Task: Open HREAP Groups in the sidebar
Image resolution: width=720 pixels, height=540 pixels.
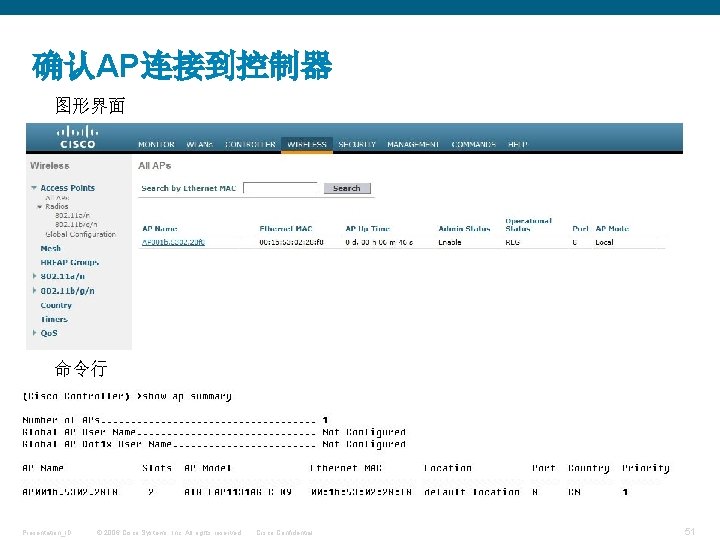Action: (x=70, y=262)
